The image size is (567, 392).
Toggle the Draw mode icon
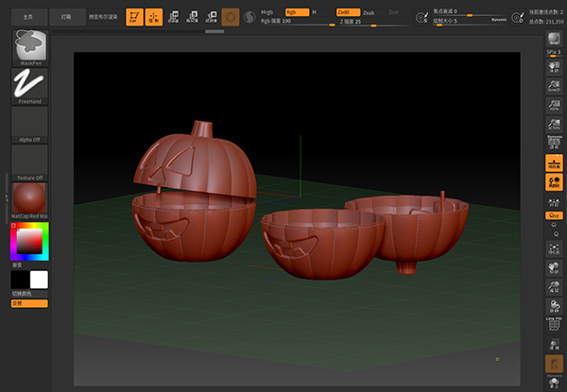coord(154,16)
